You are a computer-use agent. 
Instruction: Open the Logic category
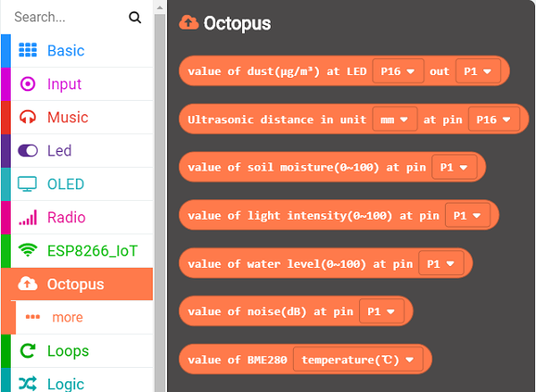tap(77, 380)
